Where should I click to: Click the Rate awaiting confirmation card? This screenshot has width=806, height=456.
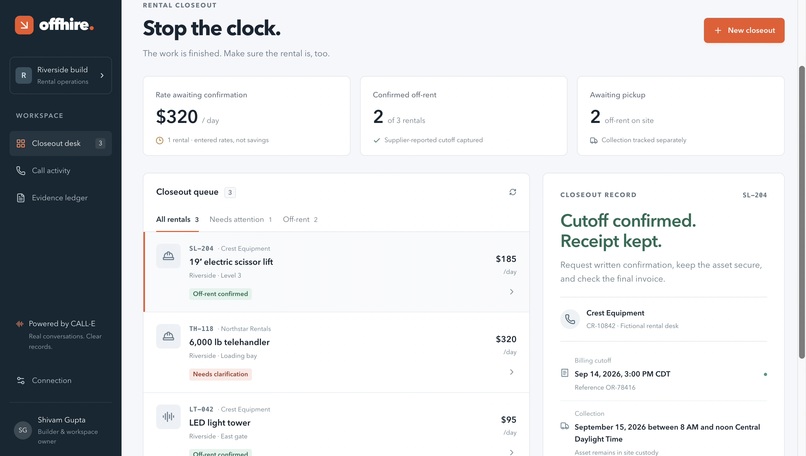tap(247, 116)
